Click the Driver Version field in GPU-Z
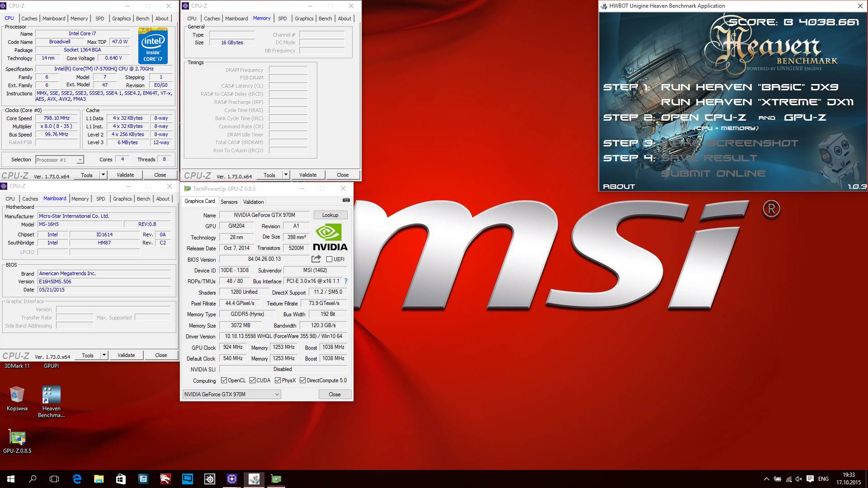 point(283,336)
